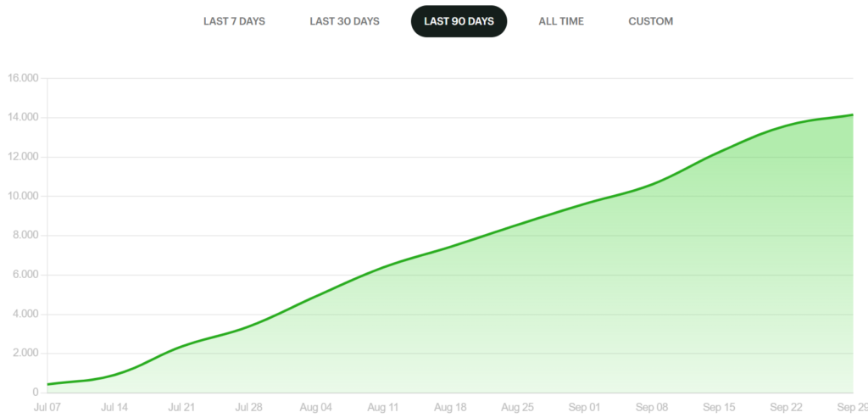Select the Jul 14 date label
The width and height of the screenshot is (868, 418).
114,408
